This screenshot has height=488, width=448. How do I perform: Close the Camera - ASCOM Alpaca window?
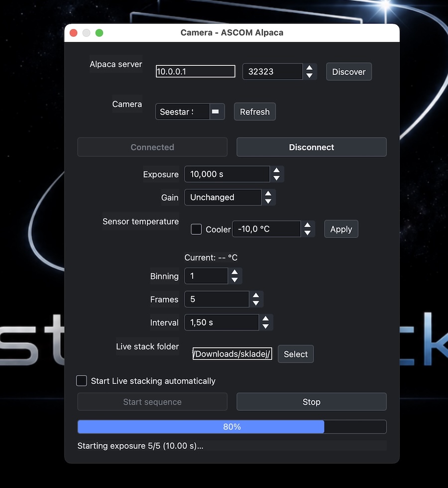74,33
